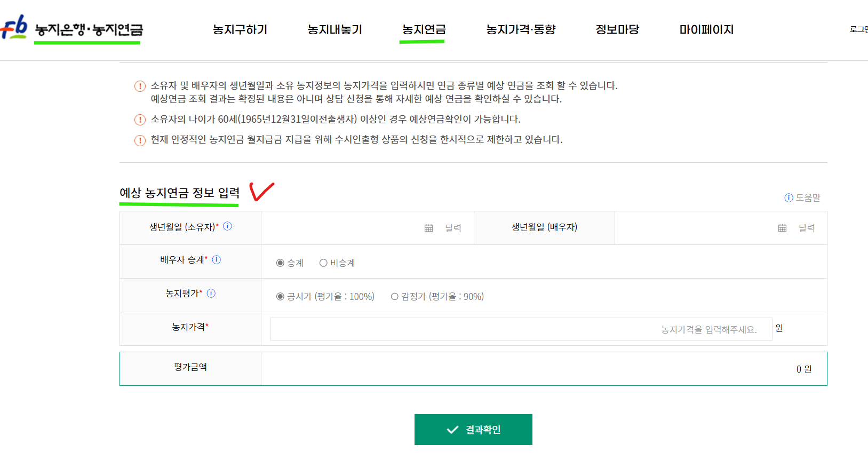The image size is (868, 459).
Task: Click info icon next to 농지평가
Action: click(211, 294)
